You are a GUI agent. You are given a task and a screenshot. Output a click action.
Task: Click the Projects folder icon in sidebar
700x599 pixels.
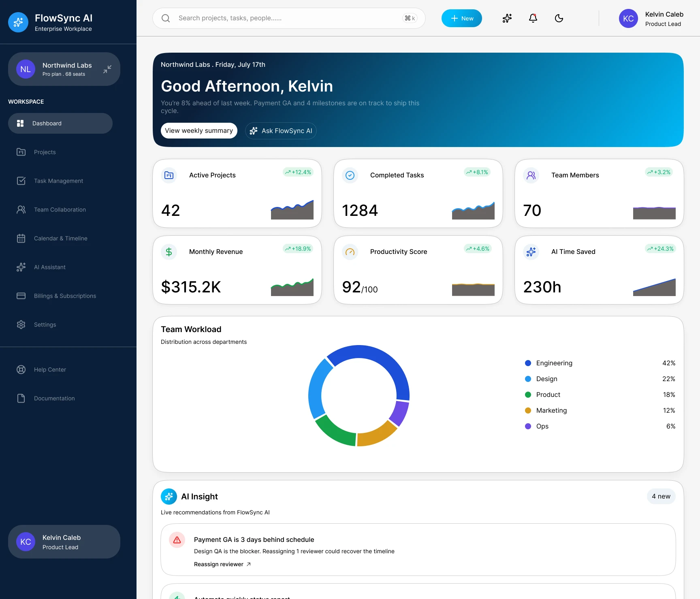click(x=21, y=152)
